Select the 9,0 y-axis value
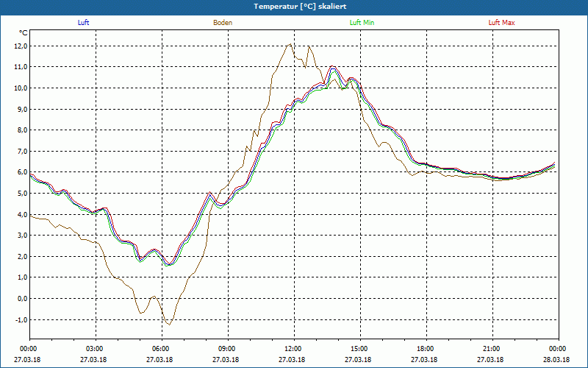Viewport: 588px width, 368px height. (22, 109)
